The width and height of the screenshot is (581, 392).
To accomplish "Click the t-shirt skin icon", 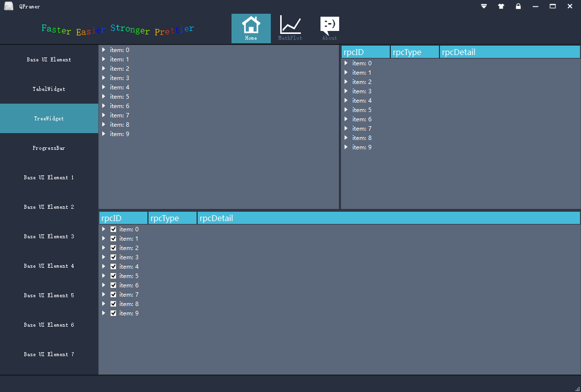I will tap(501, 6).
